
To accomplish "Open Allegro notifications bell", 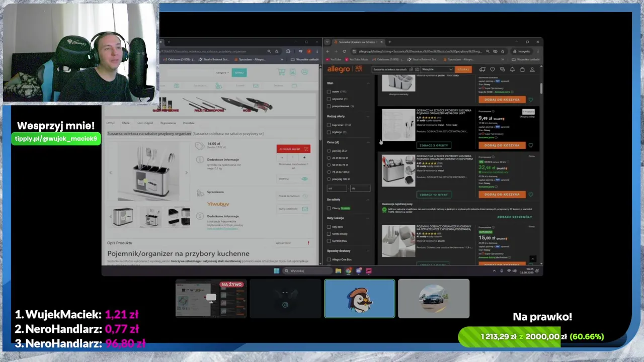I will [x=512, y=69].
